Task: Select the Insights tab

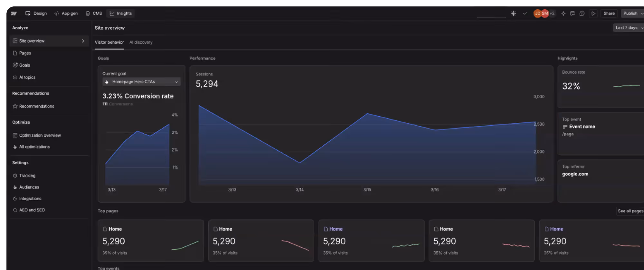Action: 121,14
